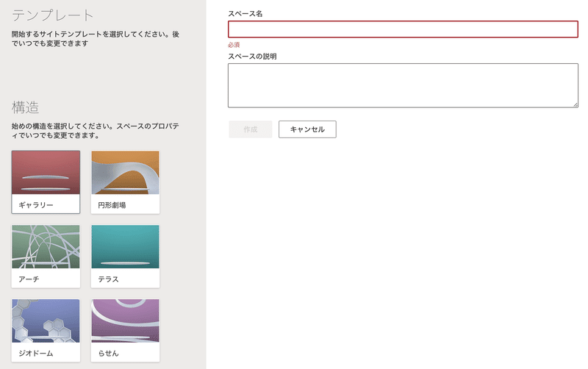Pick the らせん structure thumbnail image
This screenshot has width=588, height=369.
tap(125, 320)
